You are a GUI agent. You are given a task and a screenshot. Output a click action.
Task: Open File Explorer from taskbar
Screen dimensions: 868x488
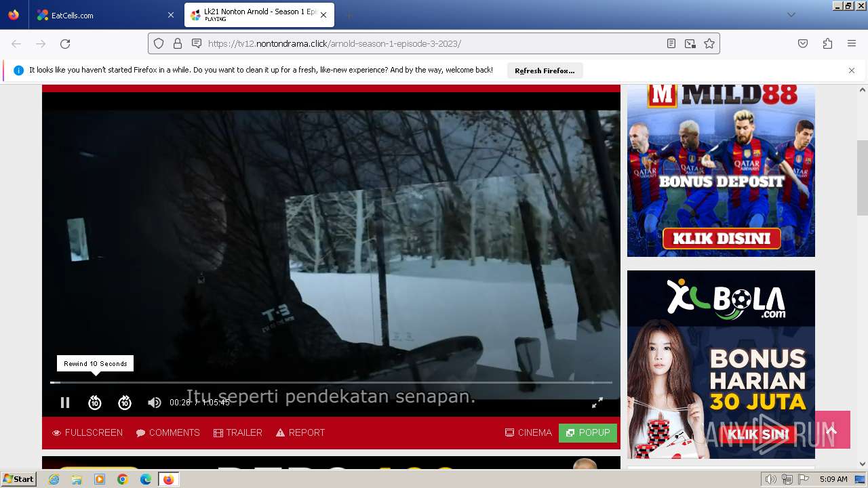tap(77, 479)
